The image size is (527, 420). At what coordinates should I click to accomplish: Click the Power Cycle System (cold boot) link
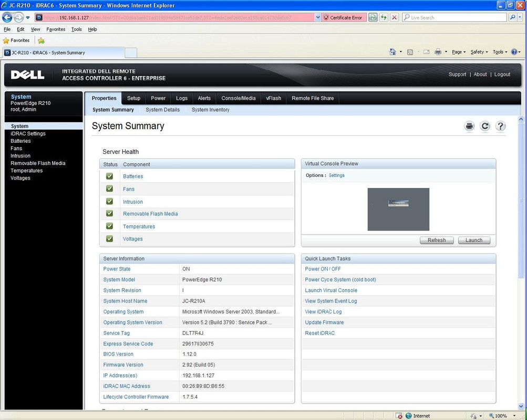click(340, 280)
